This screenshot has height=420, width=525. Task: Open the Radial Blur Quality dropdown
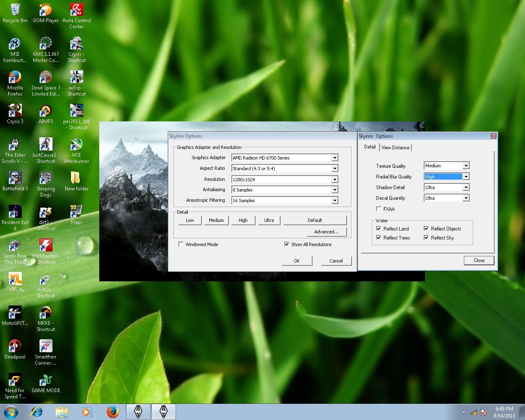point(466,176)
